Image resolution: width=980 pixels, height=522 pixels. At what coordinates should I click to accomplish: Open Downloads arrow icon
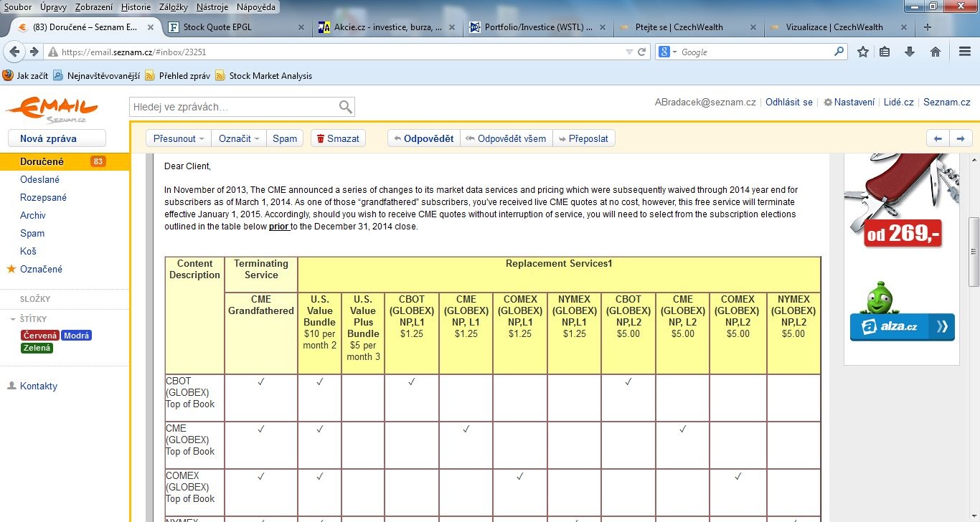pos(910,52)
